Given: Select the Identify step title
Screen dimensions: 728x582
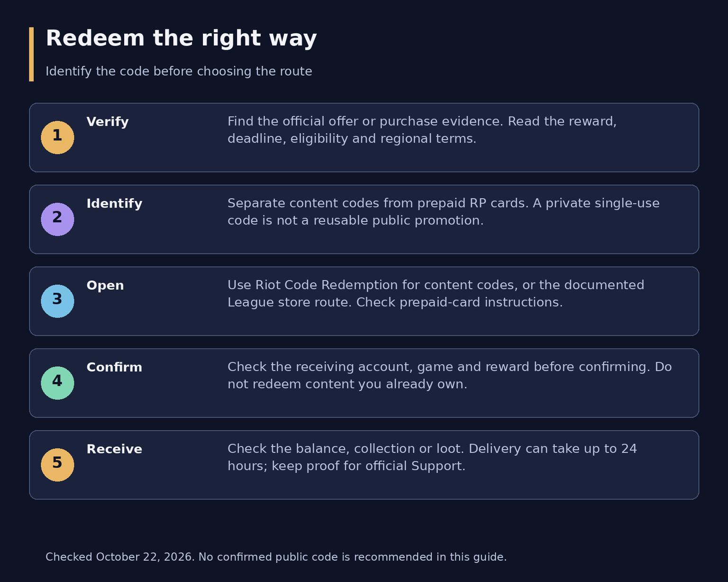Looking at the screenshot, I should [x=114, y=204].
